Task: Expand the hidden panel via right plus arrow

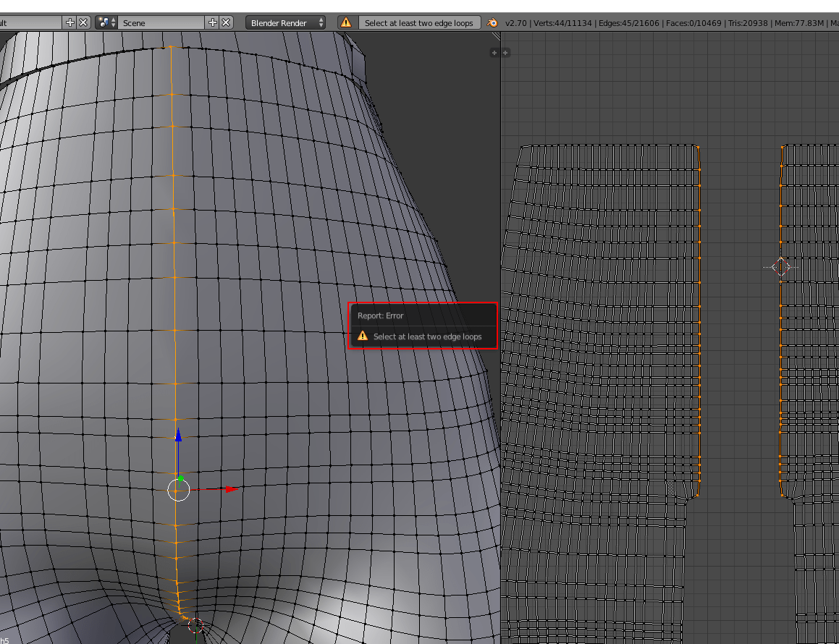Action: (505, 52)
